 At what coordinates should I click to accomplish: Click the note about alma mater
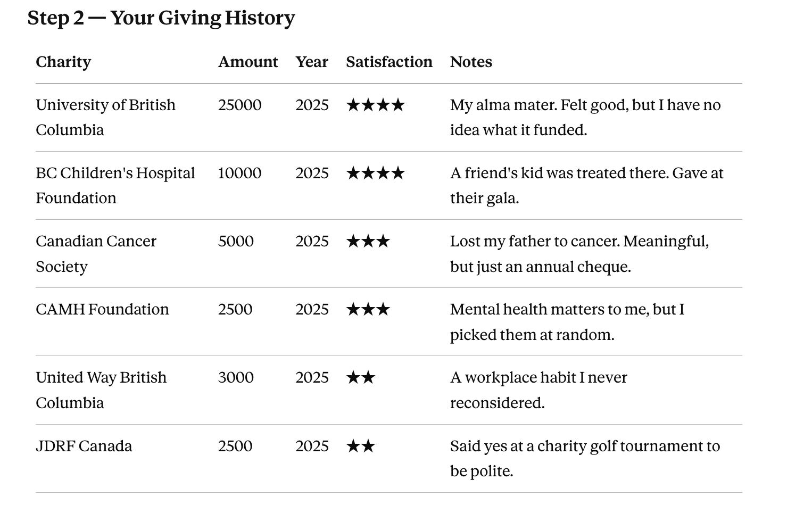coord(585,117)
